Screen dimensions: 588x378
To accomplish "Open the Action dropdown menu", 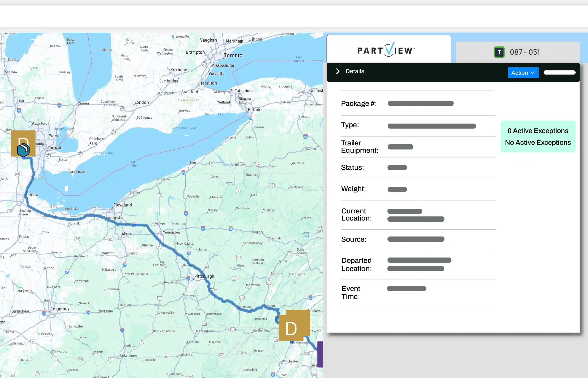I will click(x=523, y=73).
